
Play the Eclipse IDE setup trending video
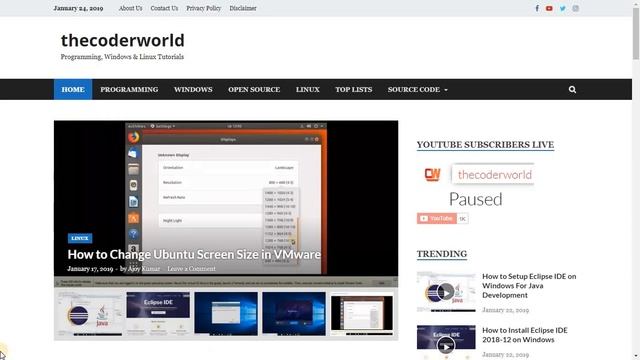click(x=446, y=292)
